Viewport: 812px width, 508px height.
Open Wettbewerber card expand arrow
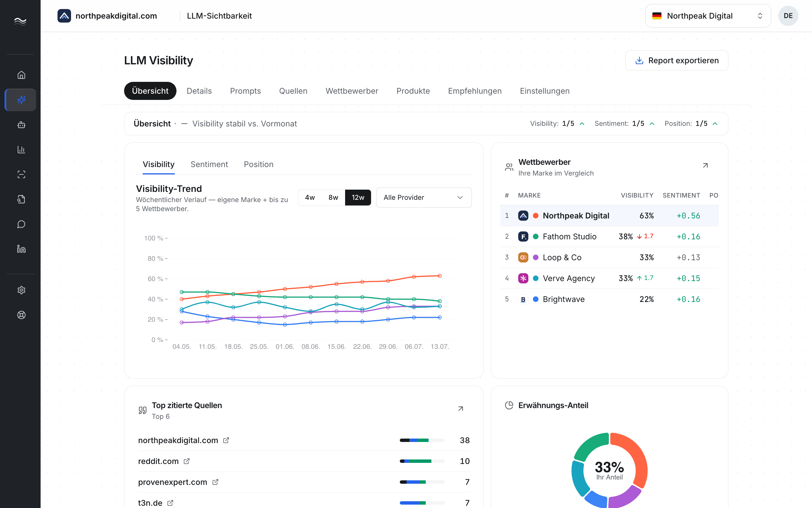[x=705, y=165]
